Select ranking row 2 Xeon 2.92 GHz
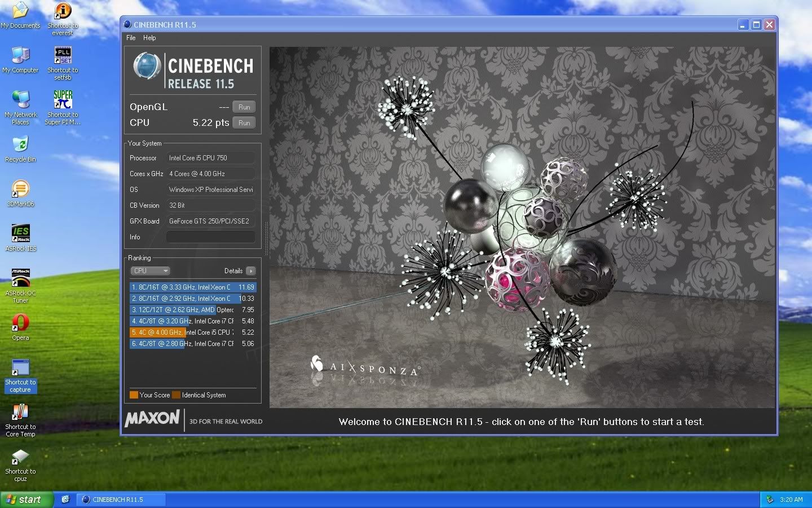 click(193, 299)
